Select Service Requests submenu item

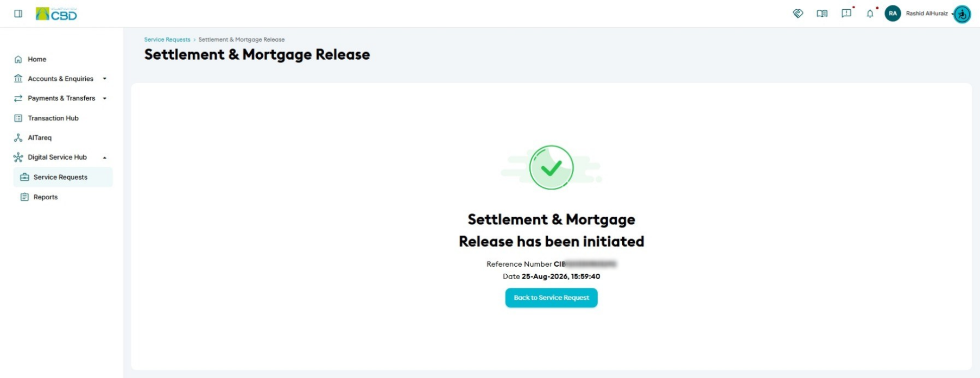coord(63,177)
